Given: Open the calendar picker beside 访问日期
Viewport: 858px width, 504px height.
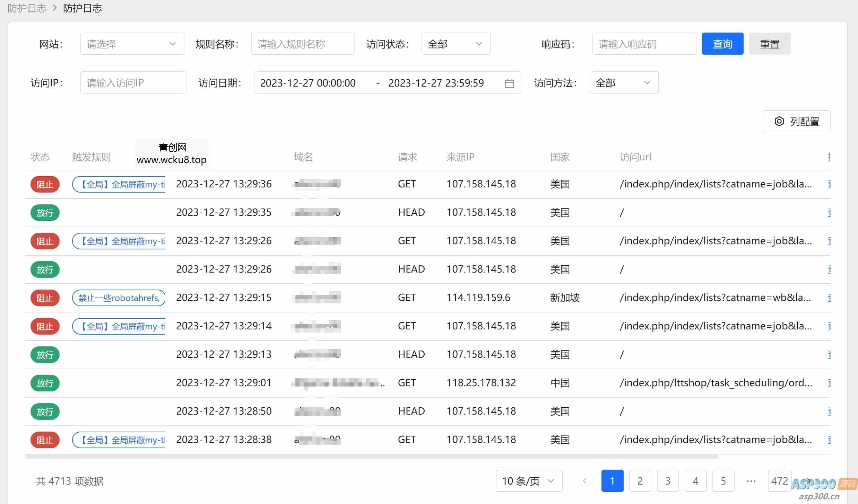Looking at the screenshot, I should tap(509, 82).
